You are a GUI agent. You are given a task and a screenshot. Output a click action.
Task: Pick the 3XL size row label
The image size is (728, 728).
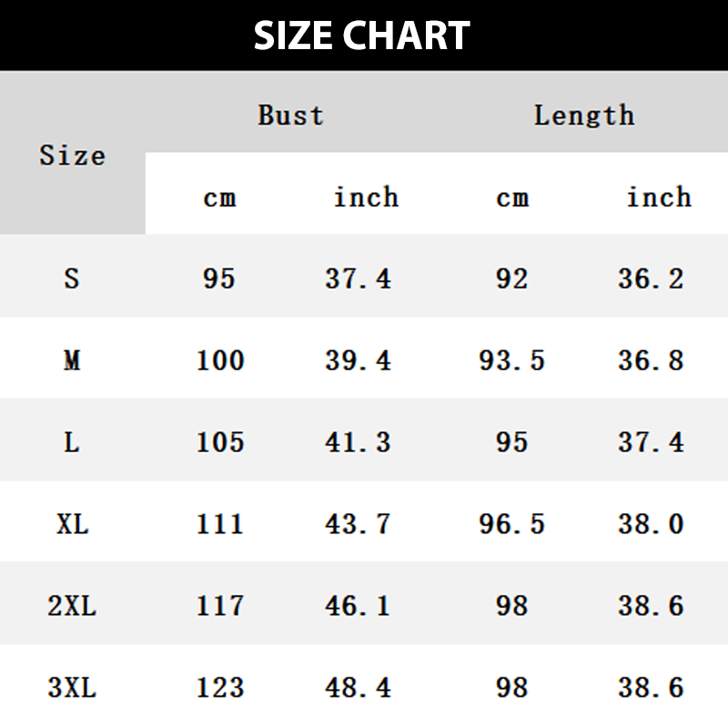72,688
